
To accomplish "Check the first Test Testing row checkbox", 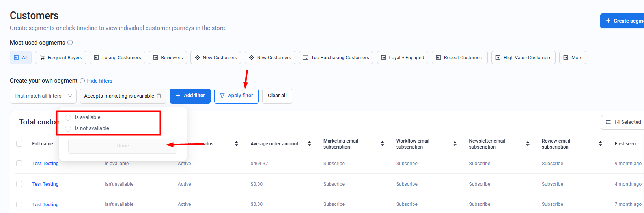I will [19, 164].
